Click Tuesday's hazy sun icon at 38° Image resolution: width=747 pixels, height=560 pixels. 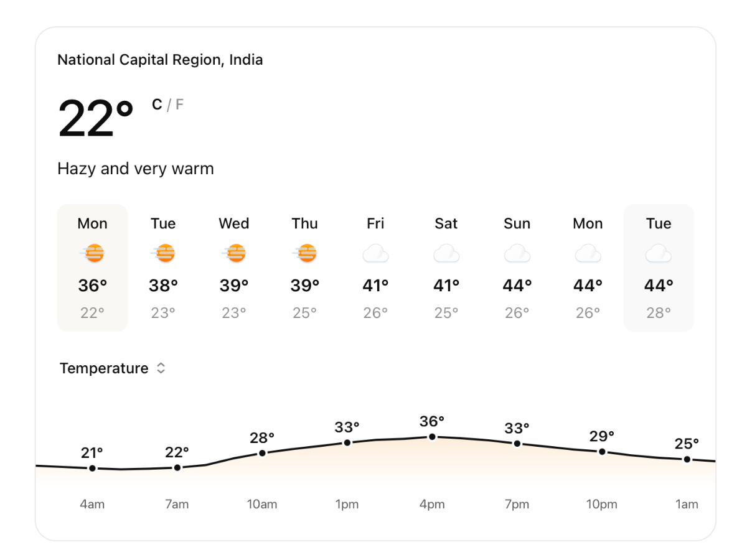pyautogui.click(x=164, y=254)
